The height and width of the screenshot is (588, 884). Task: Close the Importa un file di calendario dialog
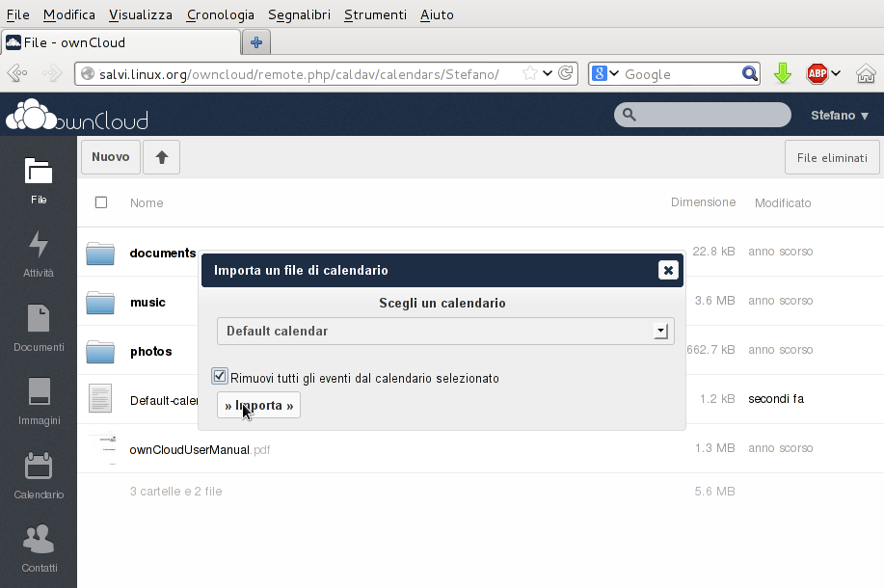668,270
